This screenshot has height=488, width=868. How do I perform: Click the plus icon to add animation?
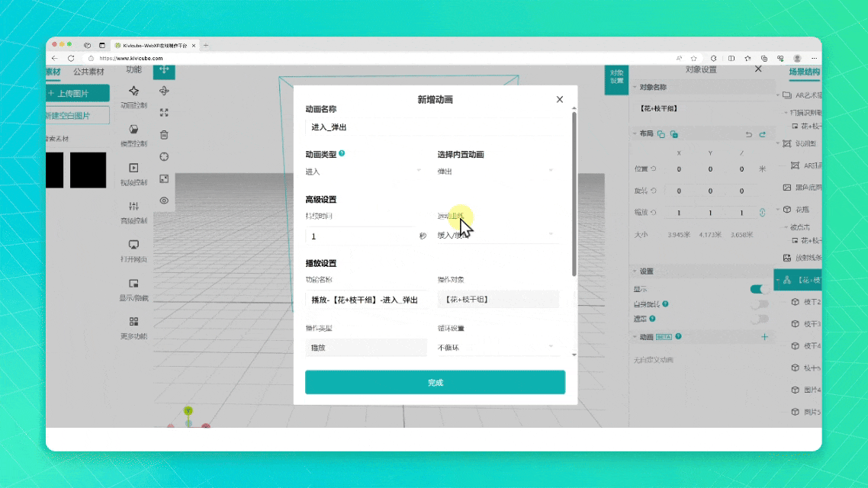764,336
